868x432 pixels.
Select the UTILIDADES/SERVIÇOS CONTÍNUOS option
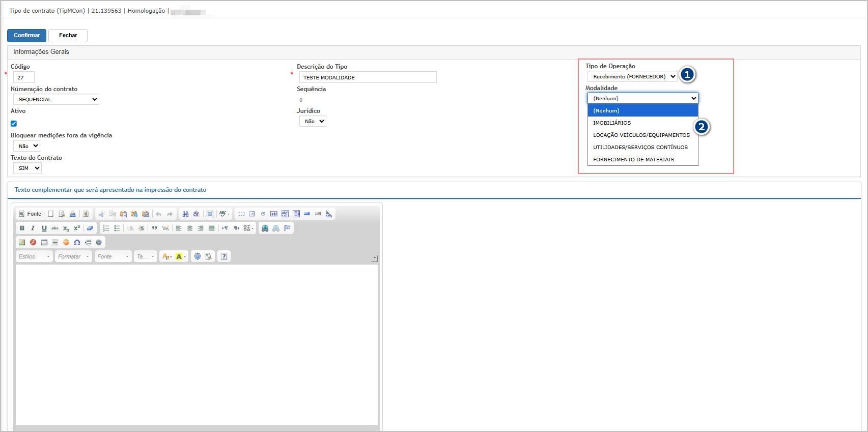click(x=643, y=147)
